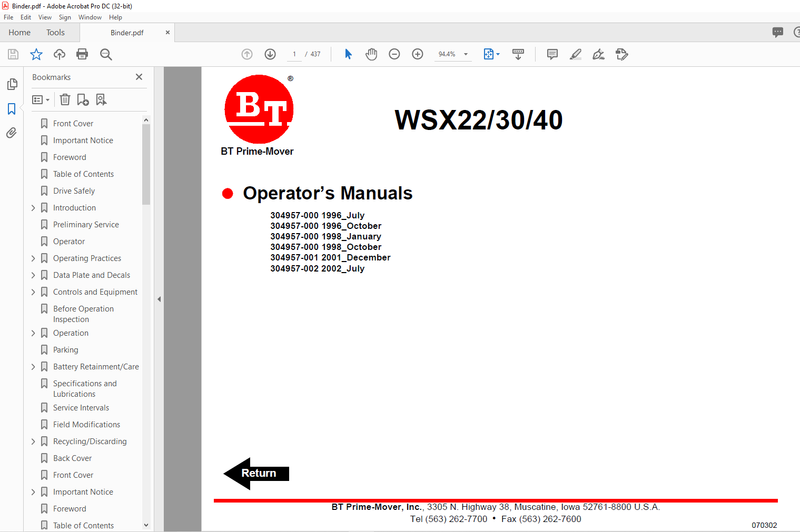This screenshot has height=532, width=800.
Task: Open the comments speech bubble icon
Action: 778,32
